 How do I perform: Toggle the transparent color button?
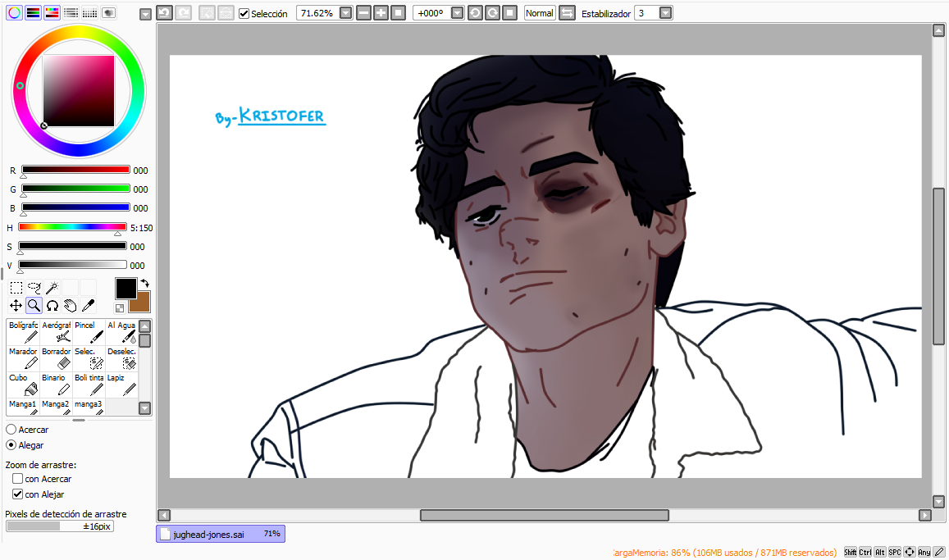pos(120,308)
